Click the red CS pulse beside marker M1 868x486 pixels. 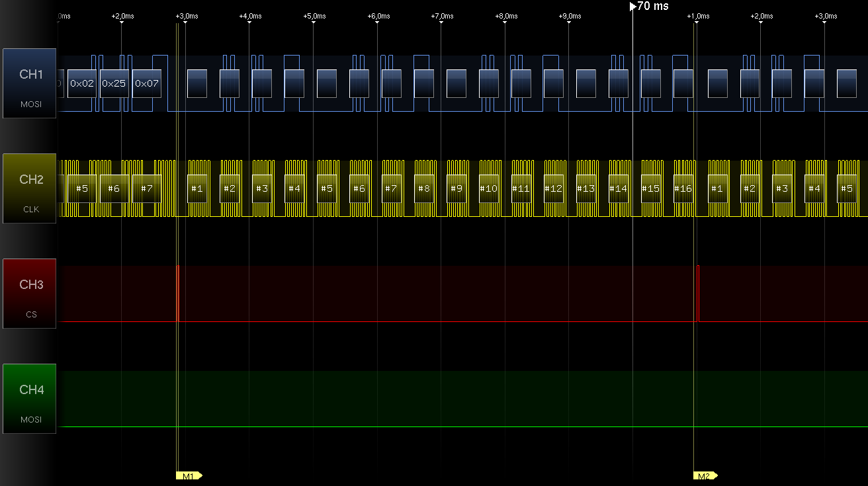click(179, 294)
